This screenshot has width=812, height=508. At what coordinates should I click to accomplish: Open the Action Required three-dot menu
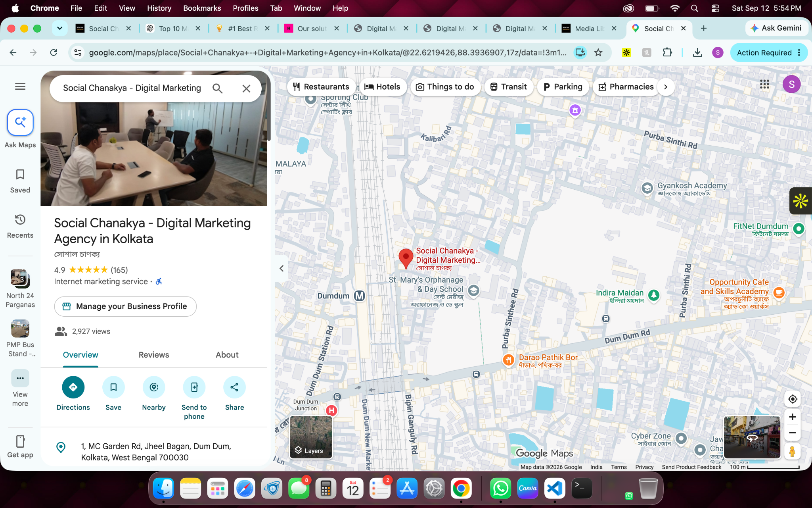click(799, 53)
